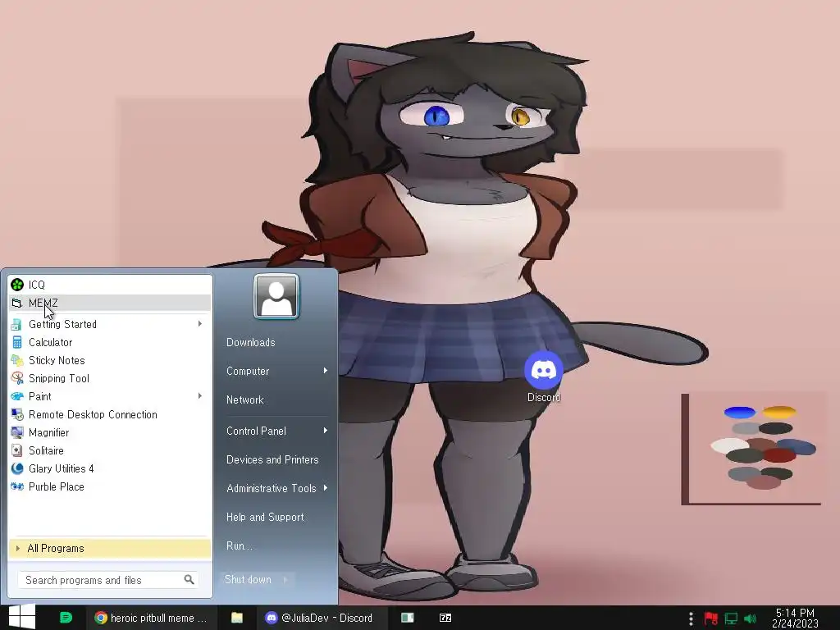Viewport: 840px width, 630px height.
Task: Launch Calculator from the Start menu
Action: click(x=110, y=342)
